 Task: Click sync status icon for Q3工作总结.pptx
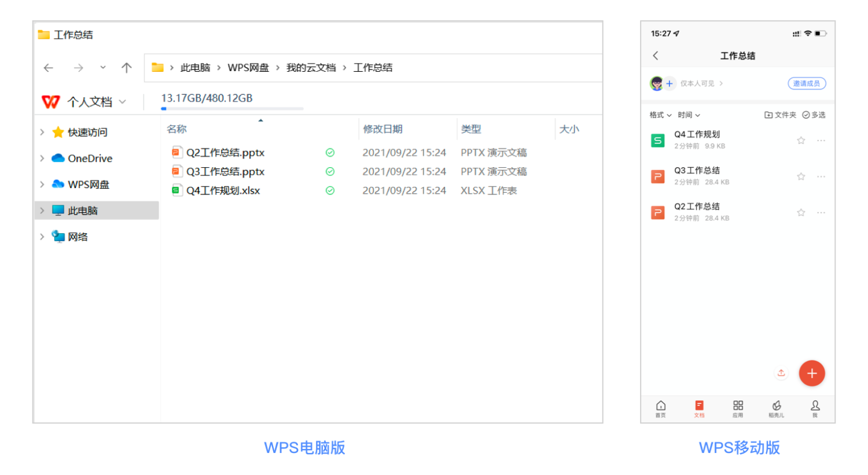click(330, 172)
